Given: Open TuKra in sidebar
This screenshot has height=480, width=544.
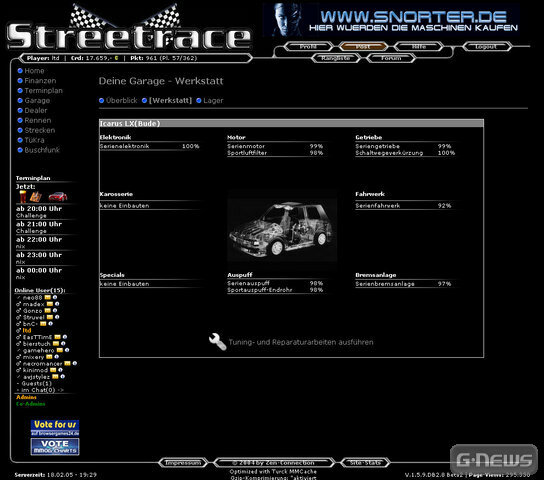Looking at the screenshot, I should (x=34, y=140).
